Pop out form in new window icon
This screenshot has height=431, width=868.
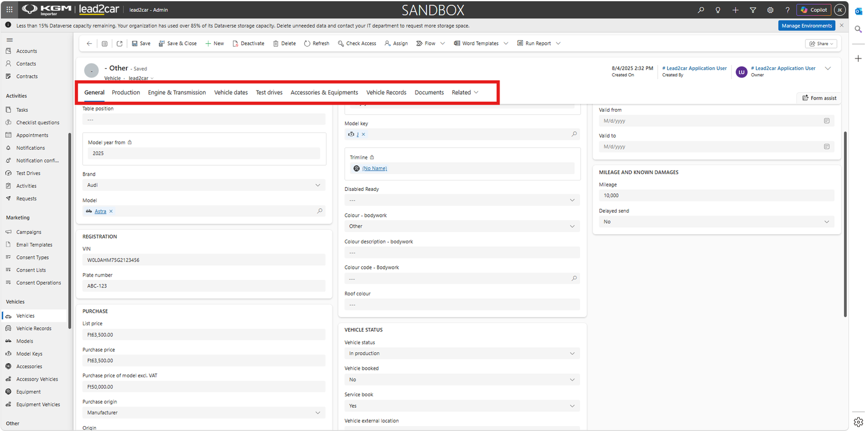pos(119,43)
